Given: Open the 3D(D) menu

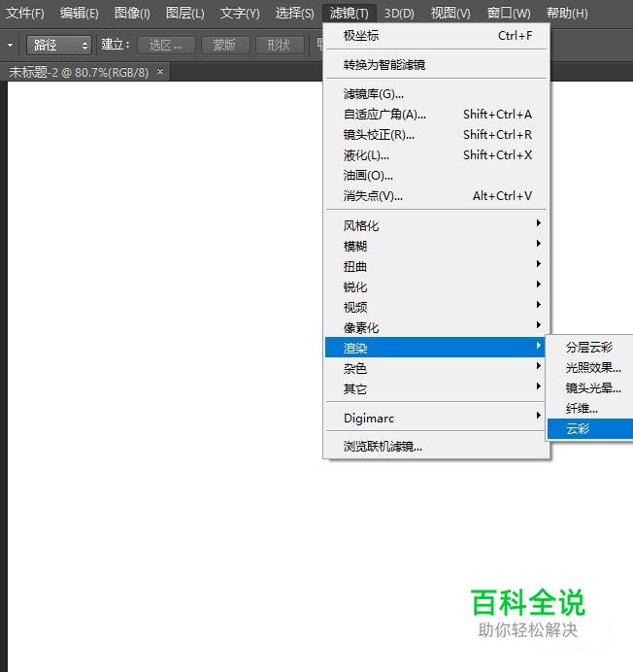Looking at the screenshot, I should pos(399,14).
